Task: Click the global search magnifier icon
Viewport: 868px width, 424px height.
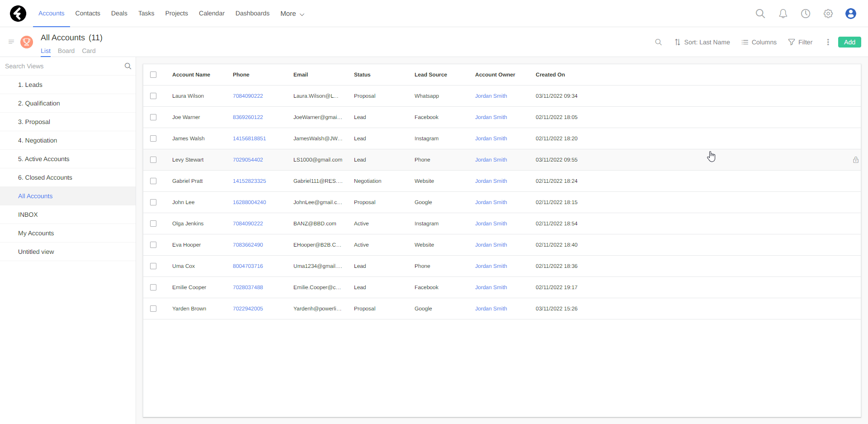Action: [x=760, y=14]
